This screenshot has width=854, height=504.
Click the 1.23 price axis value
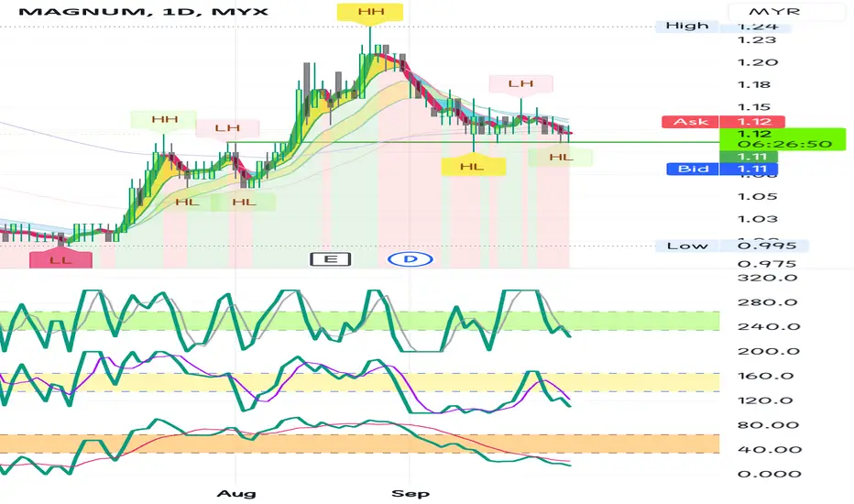[x=756, y=39]
